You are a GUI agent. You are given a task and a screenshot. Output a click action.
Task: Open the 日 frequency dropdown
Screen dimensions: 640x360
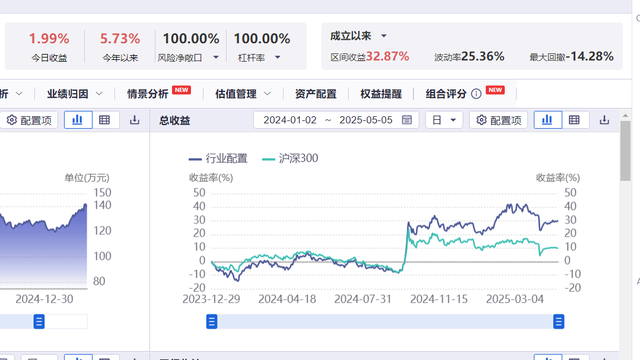click(x=444, y=120)
